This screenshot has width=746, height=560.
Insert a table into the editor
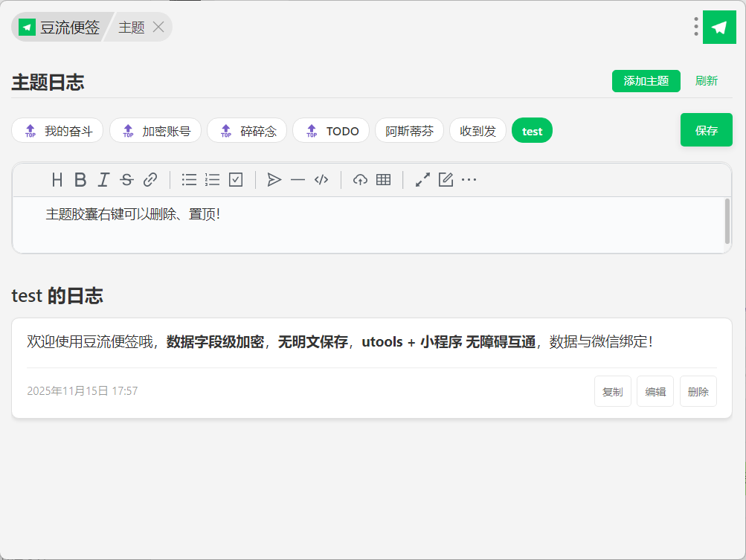point(383,179)
